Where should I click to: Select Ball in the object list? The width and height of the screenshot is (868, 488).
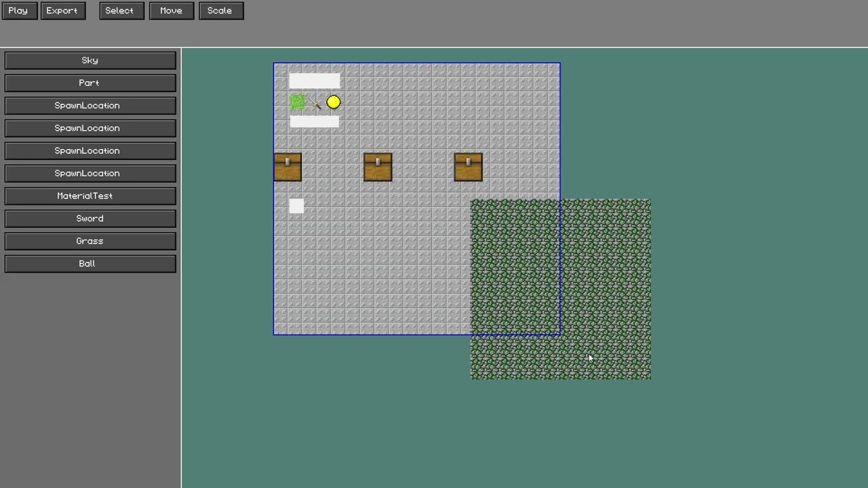[x=90, y=264]
